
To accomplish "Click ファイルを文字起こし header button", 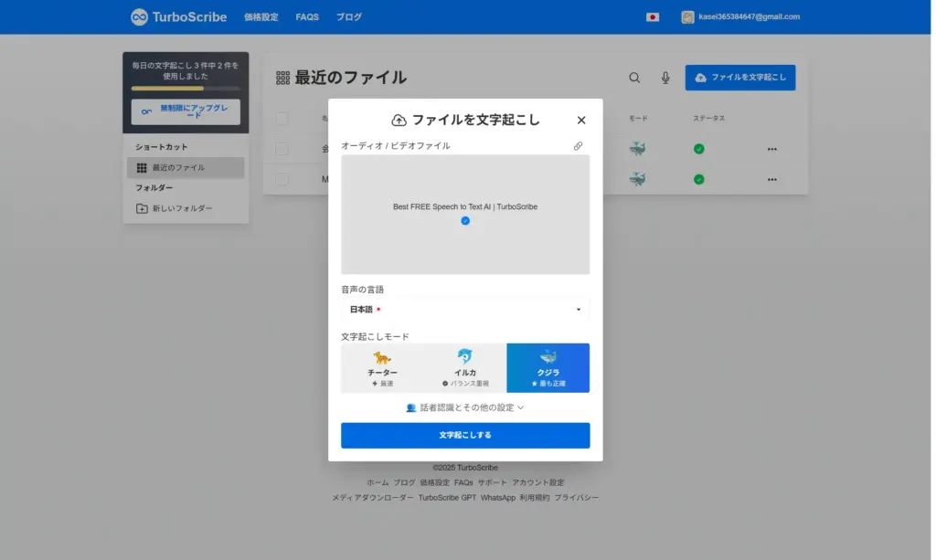I will pos(740,78).
